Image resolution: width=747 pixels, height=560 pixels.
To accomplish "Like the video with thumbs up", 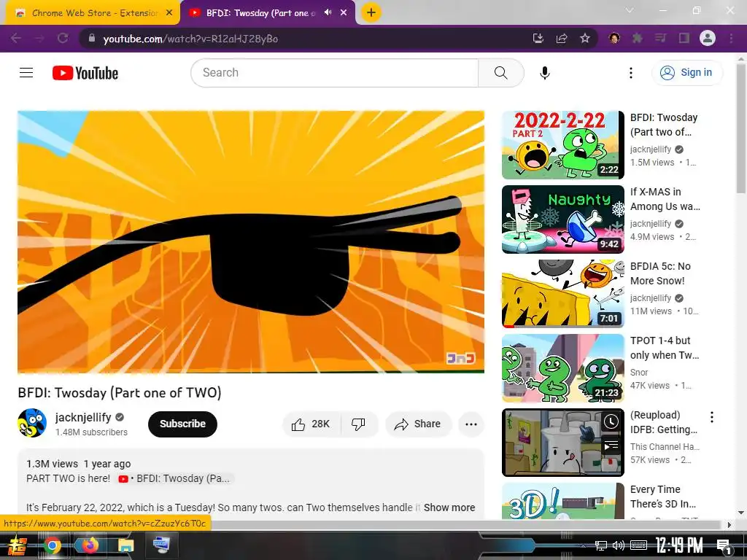I will [311, 424].
